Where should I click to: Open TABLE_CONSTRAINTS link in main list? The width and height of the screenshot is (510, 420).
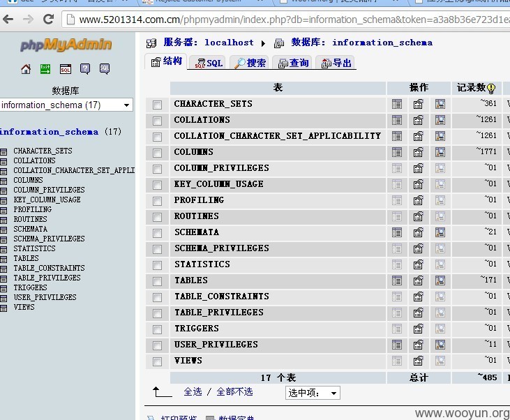pyautogui.click(x=222, y=297)
